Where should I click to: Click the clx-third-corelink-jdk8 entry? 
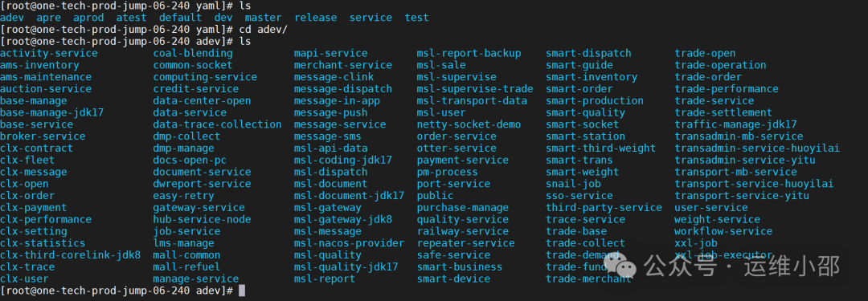70,255
